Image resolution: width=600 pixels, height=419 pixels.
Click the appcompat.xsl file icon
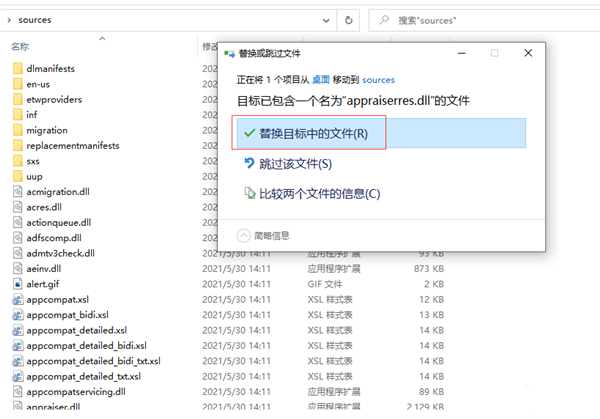(x=17, y=299)
